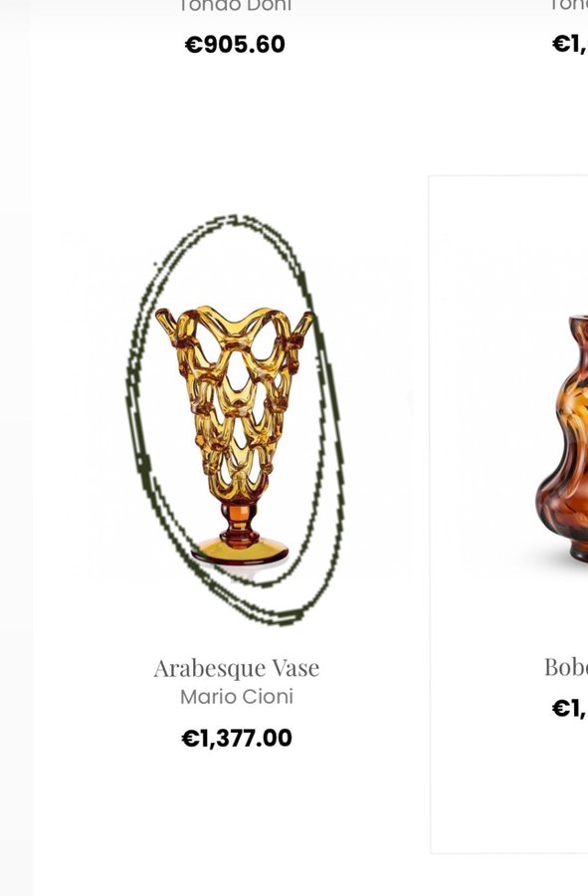Viewport: 588px width, 896px height.
Task: Click the top border of the Bobe product card
Action: 508,176
